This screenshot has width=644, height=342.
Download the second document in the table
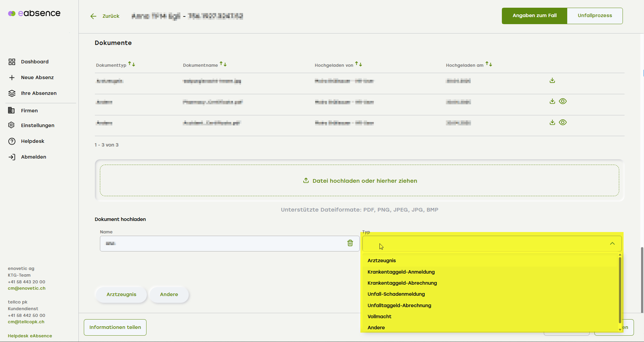pyautogui.click(x=552, y=101)
